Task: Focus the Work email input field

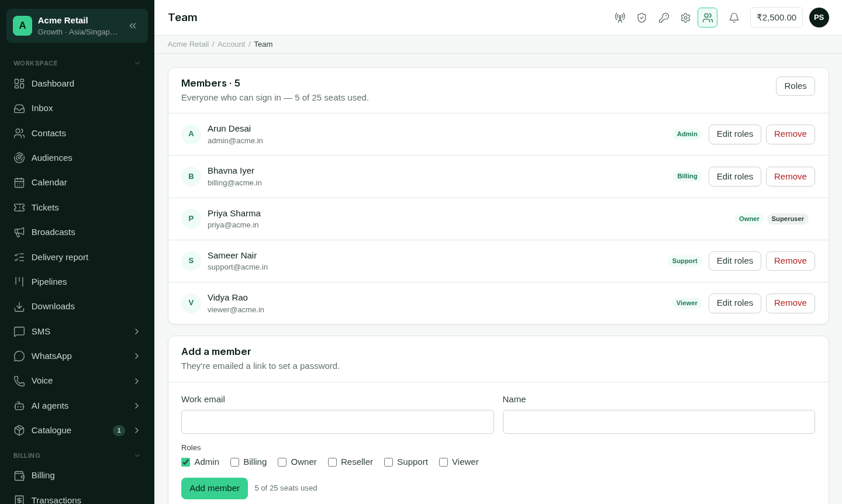Action: (337, 422)
